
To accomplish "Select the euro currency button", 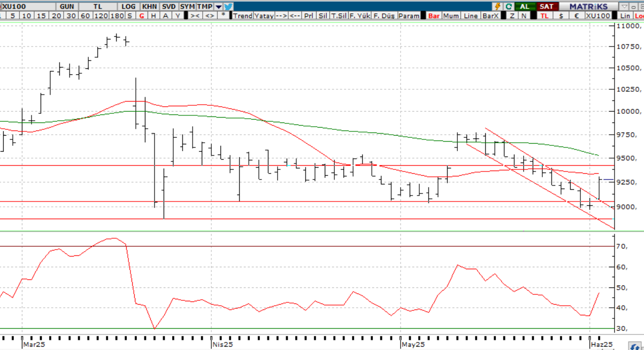I will 576,16.
